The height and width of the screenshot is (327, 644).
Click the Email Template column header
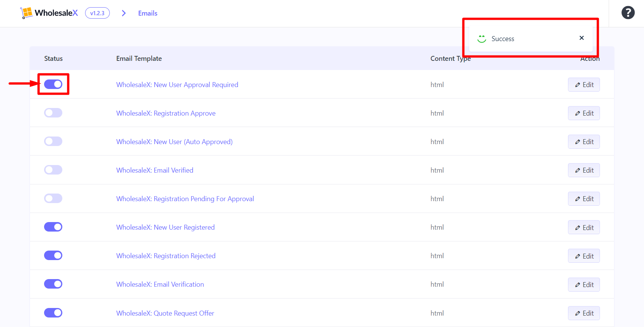[139, 59]
